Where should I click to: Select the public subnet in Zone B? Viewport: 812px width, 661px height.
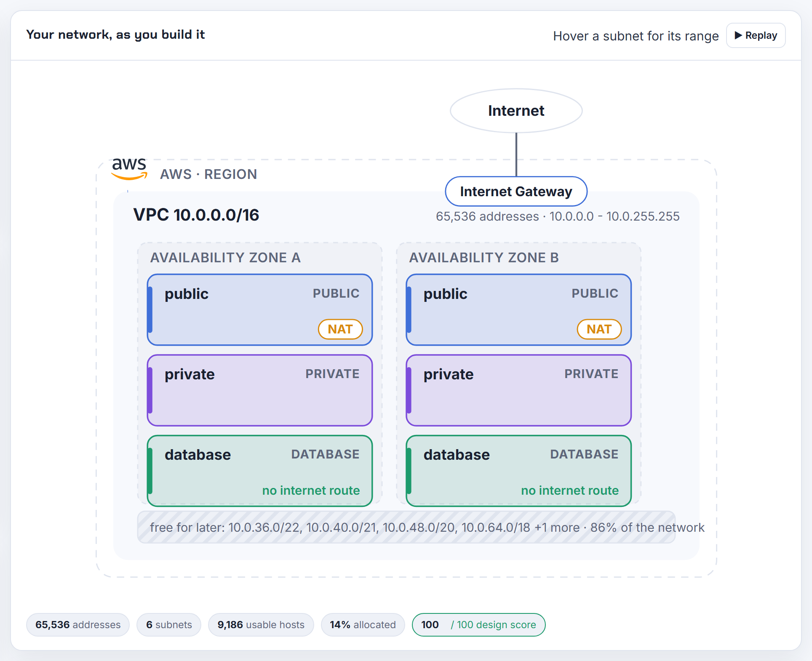pyautogui.click(x=519, y=310)
